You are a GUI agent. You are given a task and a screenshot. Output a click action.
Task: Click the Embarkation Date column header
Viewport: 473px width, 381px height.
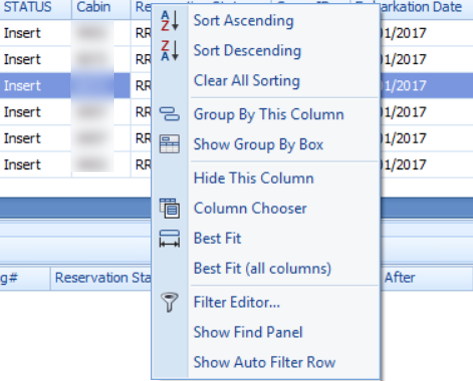tap(426, 8)
